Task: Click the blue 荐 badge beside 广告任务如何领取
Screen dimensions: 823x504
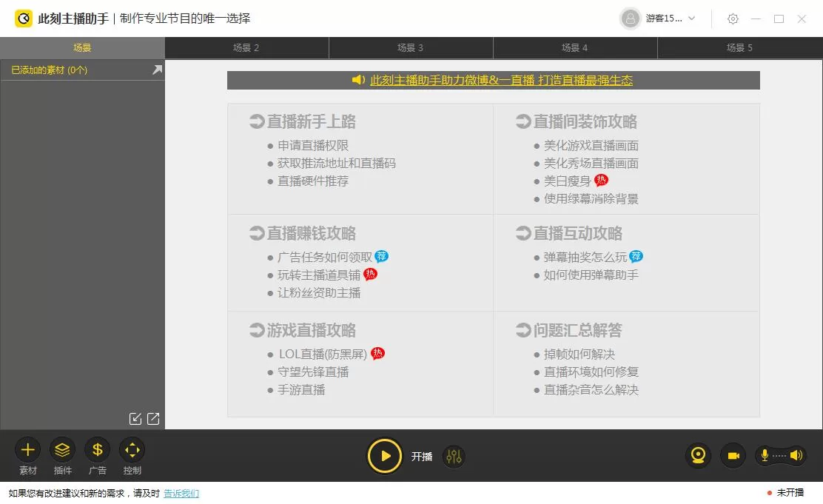Action: pos(382,256)
